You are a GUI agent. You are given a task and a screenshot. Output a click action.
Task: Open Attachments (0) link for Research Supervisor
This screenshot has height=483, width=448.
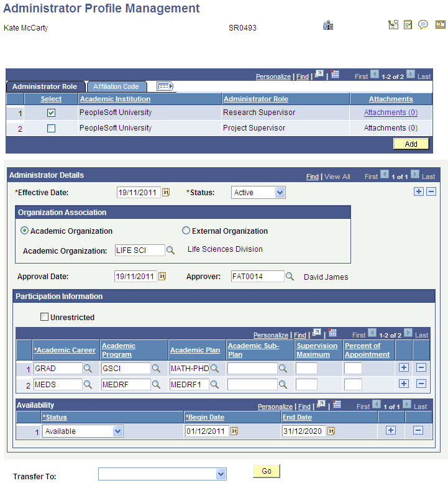coord(391,113)
